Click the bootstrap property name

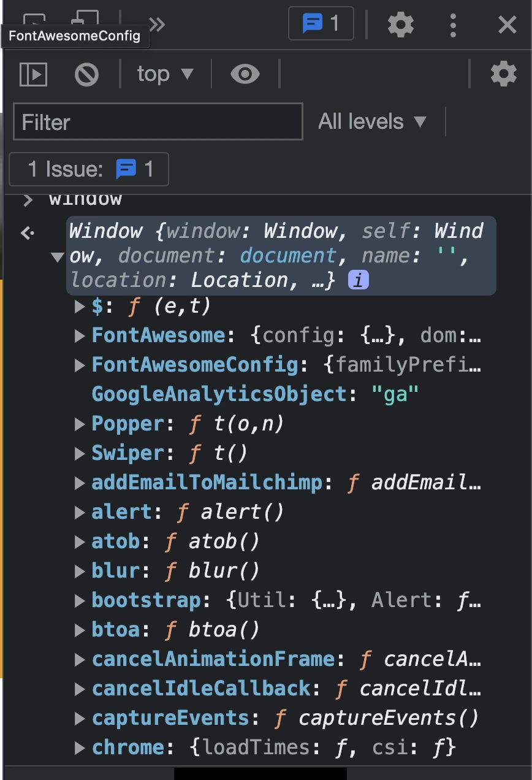[146, 600]
